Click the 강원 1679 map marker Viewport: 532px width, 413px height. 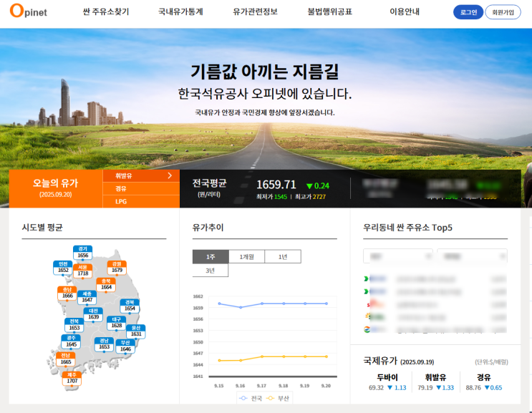[x=117, y=267]
